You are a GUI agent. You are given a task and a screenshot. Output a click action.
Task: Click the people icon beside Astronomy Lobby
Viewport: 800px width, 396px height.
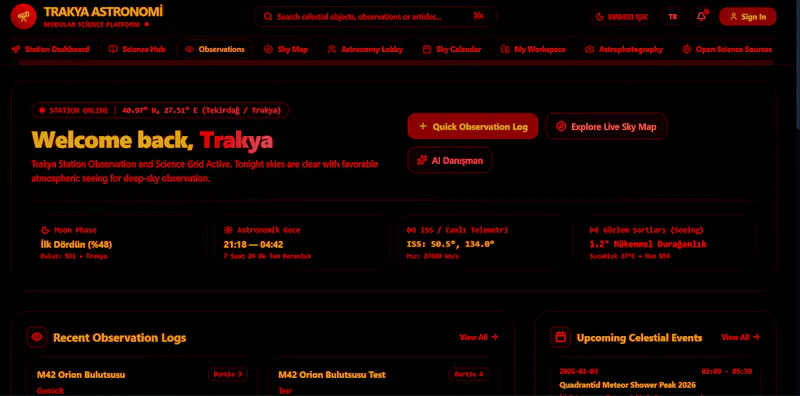332,50
